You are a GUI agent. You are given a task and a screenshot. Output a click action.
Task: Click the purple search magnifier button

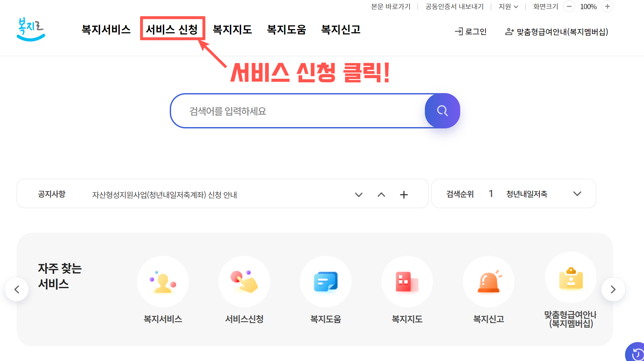pyautogui.click(x=442, y=111)
